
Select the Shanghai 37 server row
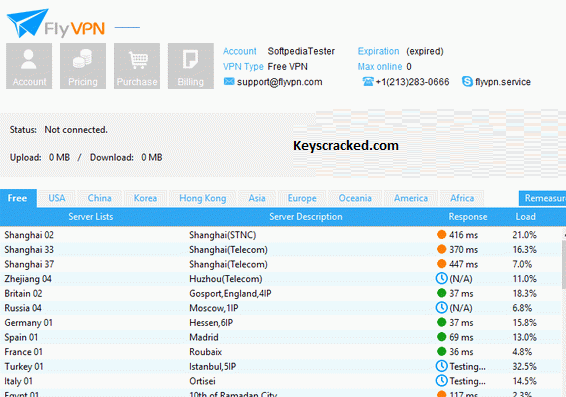[x=281, y=264]
